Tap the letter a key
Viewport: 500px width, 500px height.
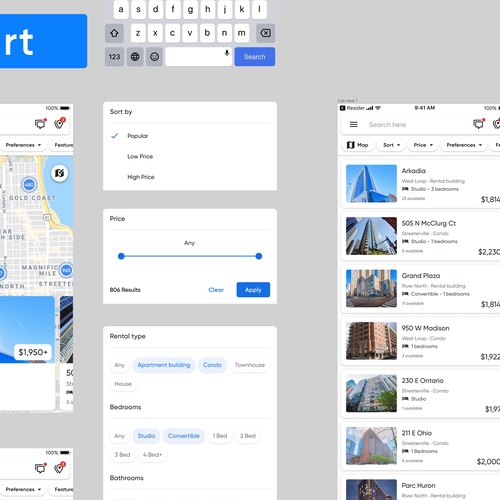point(121,9)
